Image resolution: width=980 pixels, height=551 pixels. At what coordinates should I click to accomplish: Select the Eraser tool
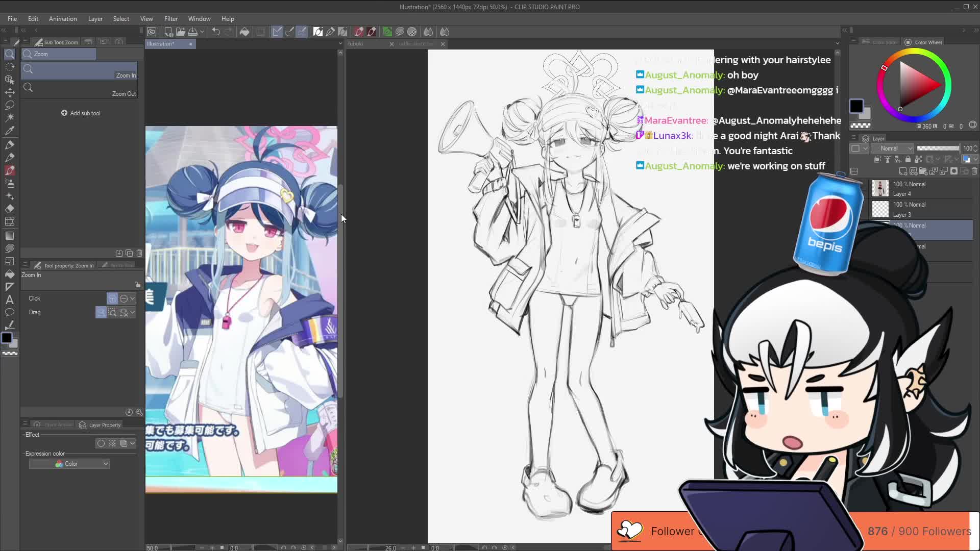tap(10, 209)
